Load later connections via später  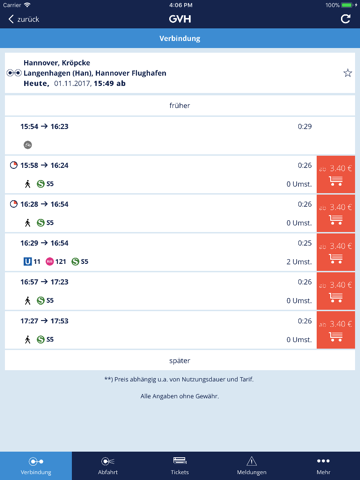180,361
